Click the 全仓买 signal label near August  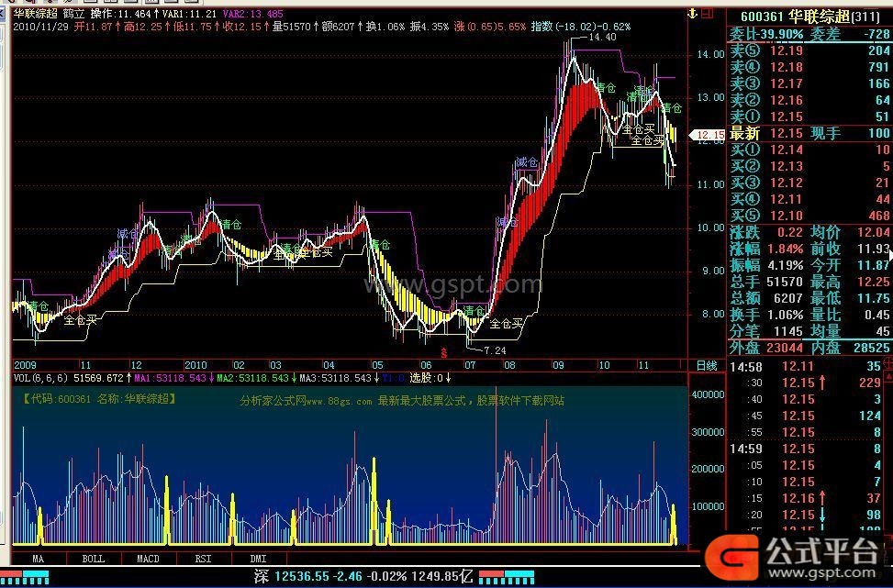506,324
